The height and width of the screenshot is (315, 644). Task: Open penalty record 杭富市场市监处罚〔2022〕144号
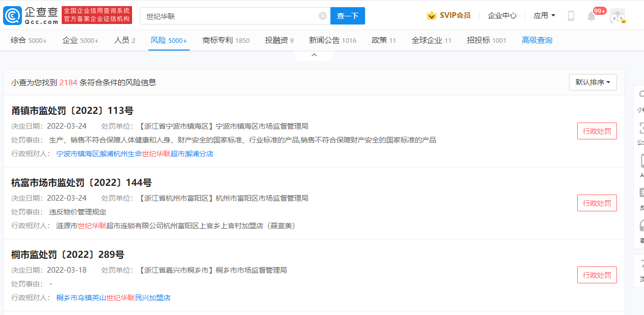pyautogui.click(x=82, y=183)
